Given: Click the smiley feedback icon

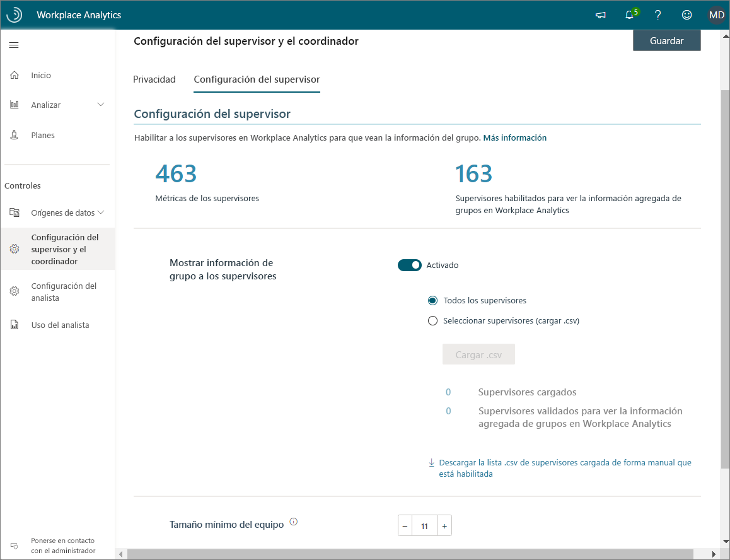Looking at the screenshot, I should (x=687, y=15).
